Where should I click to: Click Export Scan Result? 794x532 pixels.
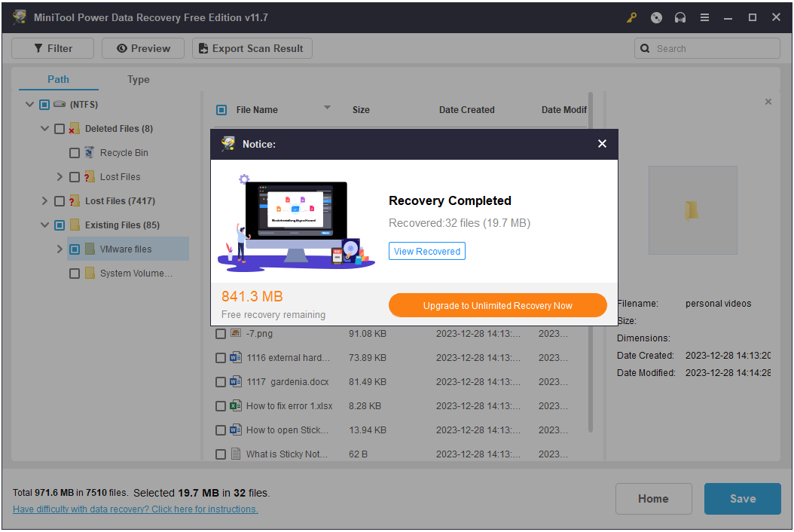[x=252, y=49]
